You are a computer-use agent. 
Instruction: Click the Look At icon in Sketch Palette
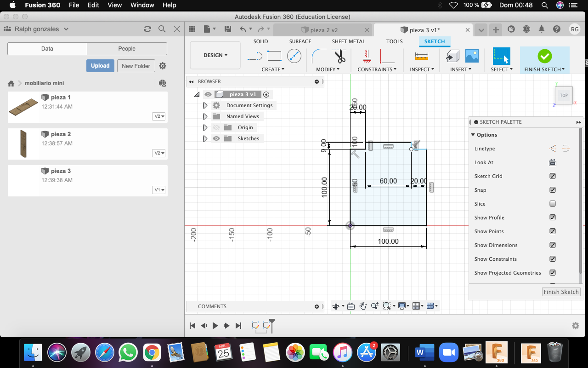tap(553, 162)
